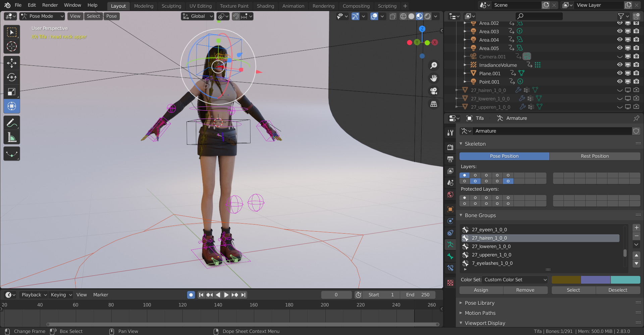This screenshot has width=644, height=335.
Task: Open Bone properties tab
Action: [x=450, y=256]
